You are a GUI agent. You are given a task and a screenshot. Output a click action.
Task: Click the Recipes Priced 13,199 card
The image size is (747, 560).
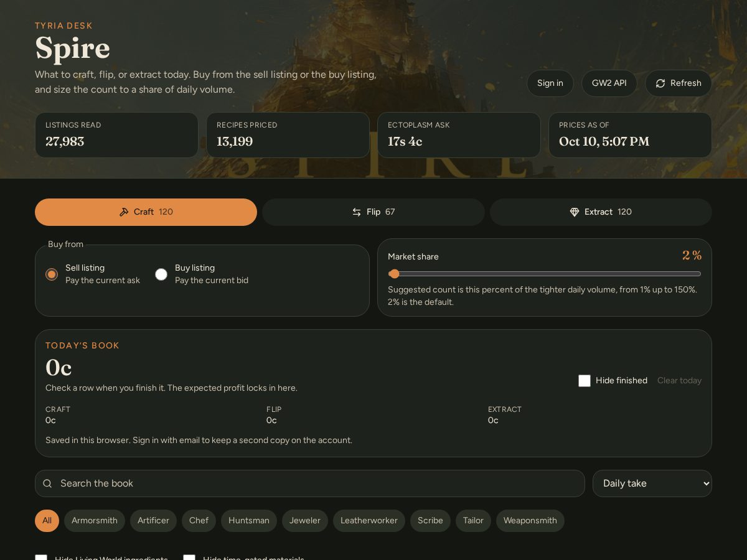pos(288,135)
